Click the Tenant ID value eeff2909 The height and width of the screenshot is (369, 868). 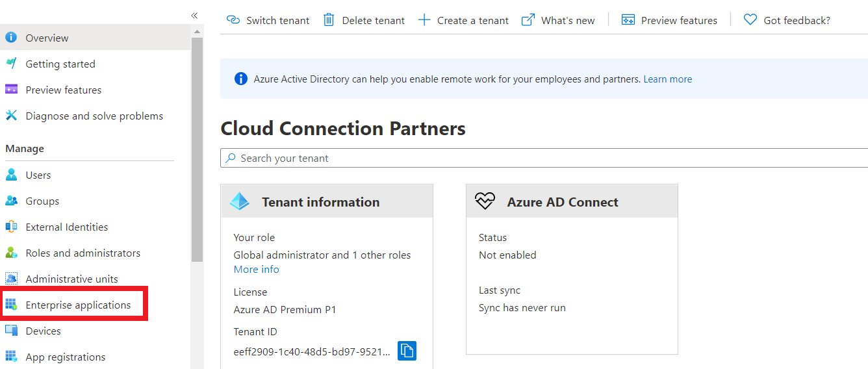[312, 351]
